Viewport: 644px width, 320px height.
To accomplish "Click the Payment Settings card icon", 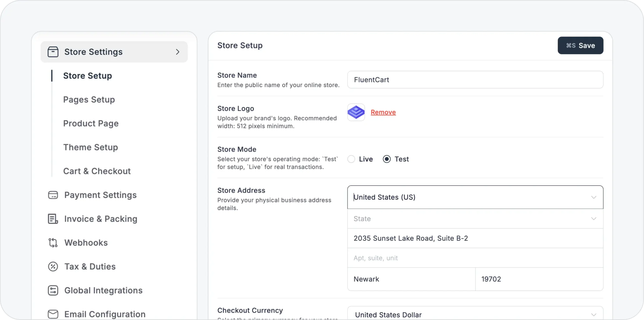I will [53, 195].
